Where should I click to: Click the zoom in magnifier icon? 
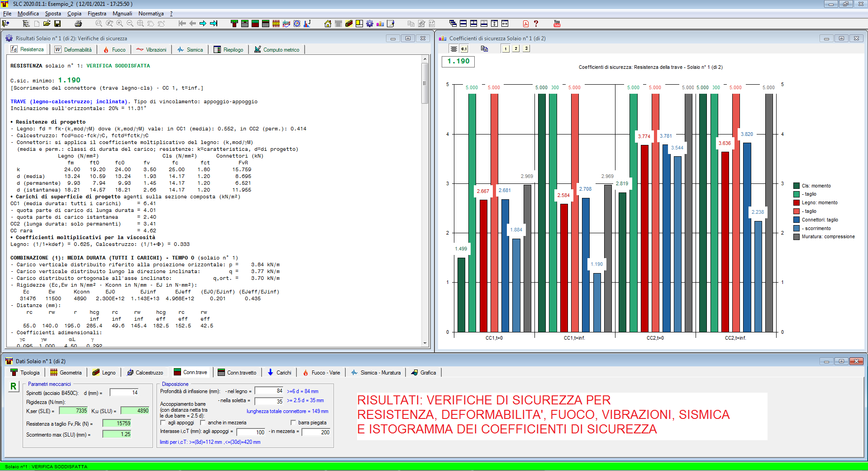pos(119,24)
